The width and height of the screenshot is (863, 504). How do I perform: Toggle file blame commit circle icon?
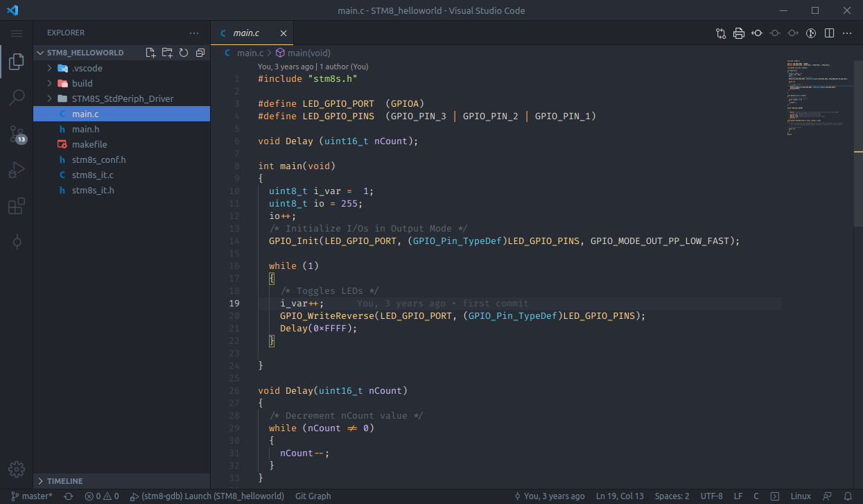point(775,33)
